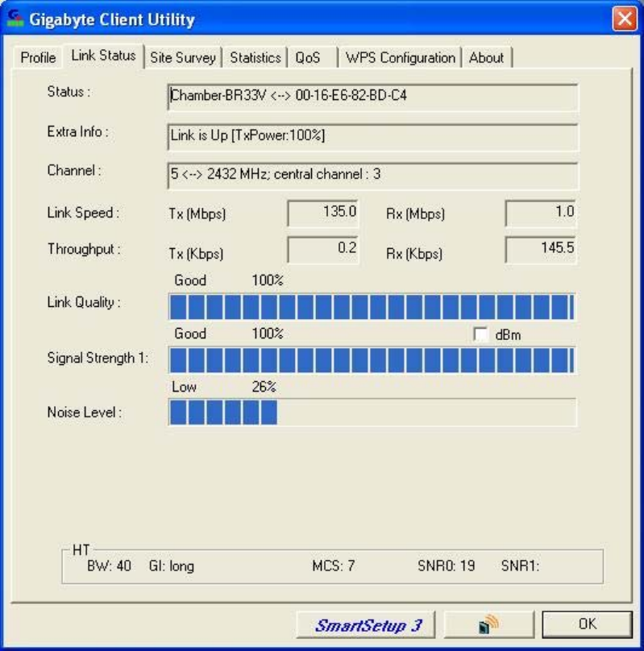The width and height of the screenshot is (644, 651).
Task: Click the Signal Strength 1 progress bar
Action: (x=372, y=360)
